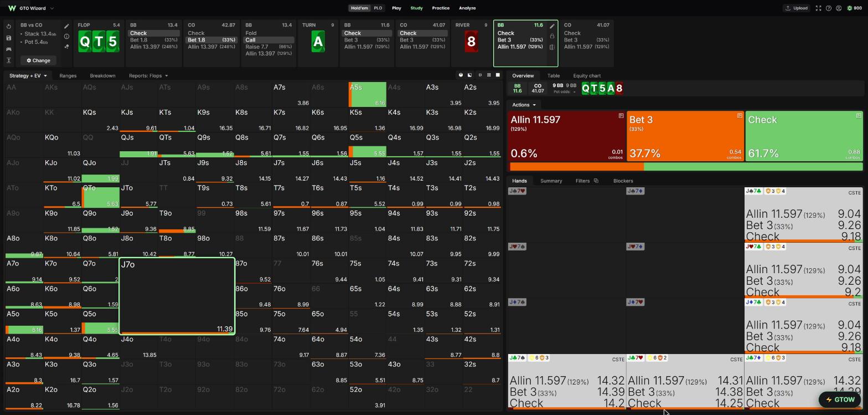Select the solid square matrix view mode
The height and width of the screenshot is (415, 868).
pos(498,75)
